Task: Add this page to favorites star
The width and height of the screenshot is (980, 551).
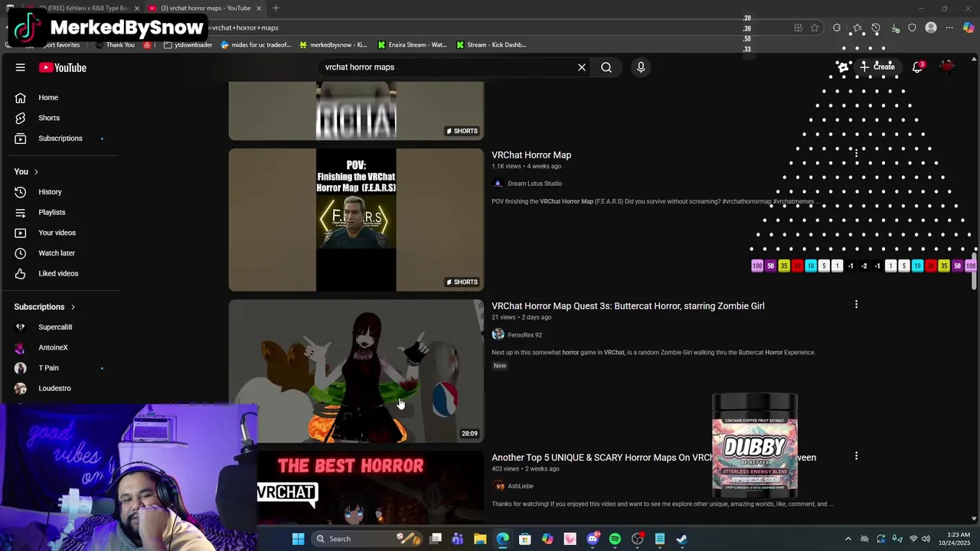Action: tap(815, 28)
